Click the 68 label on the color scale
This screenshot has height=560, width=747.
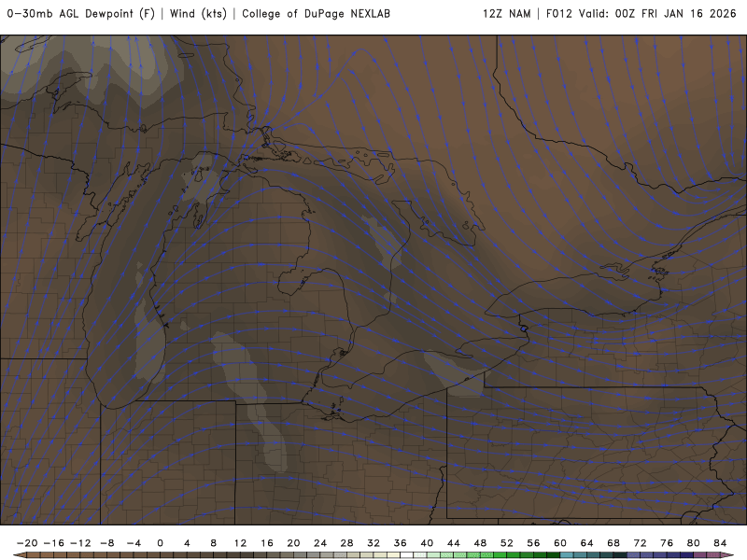click(x=613, y=543)
